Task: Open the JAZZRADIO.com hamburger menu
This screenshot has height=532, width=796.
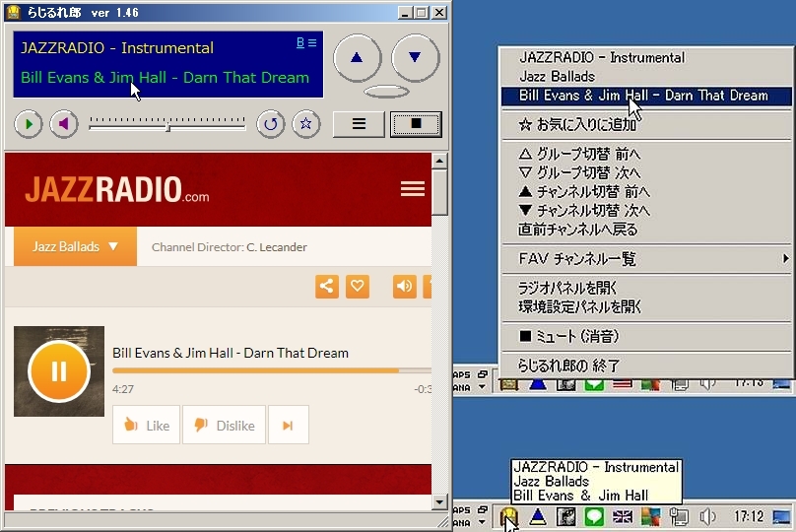Action: pyautogui.click(x=412, y=189)
